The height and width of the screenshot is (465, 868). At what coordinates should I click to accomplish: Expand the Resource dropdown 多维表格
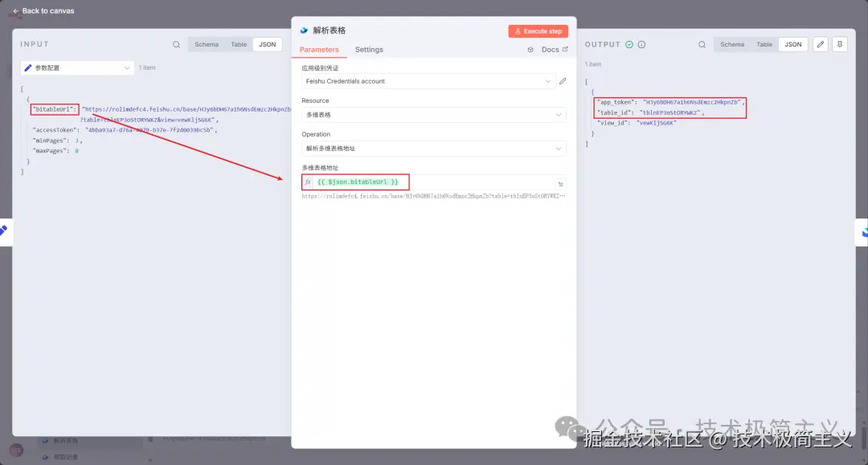tap(433, 115)
